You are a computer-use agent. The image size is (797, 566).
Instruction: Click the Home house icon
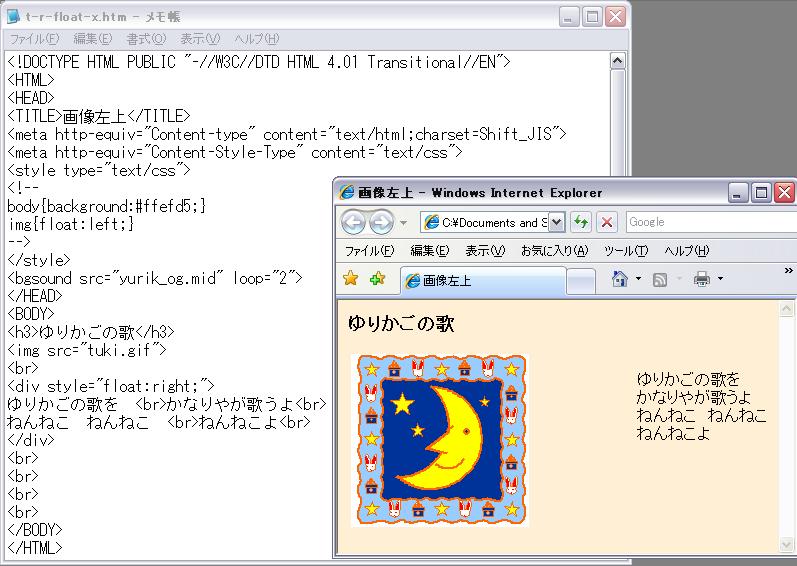click(619, 278)
